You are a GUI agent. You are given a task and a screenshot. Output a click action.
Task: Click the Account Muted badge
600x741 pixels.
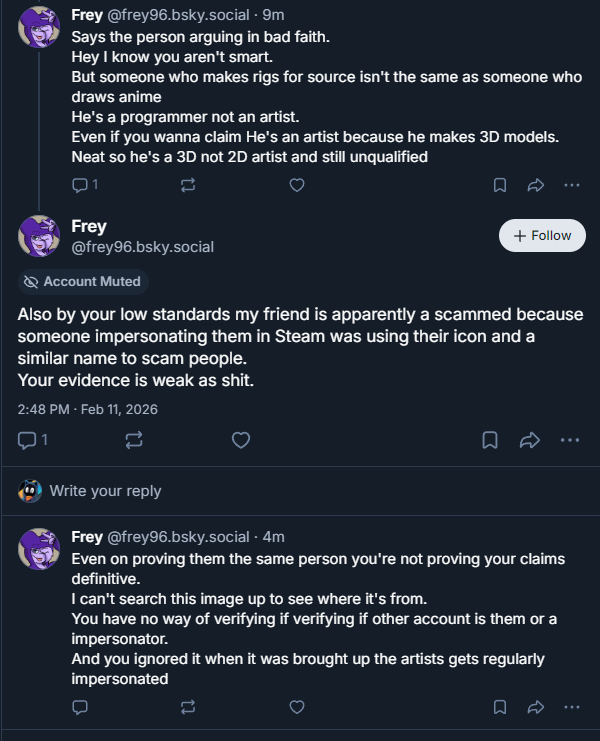[83, 282]
